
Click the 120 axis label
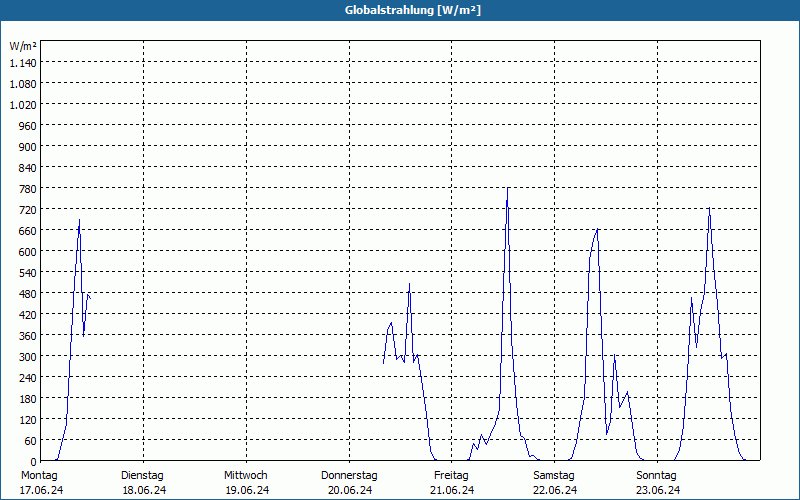[x=28, y=419]
